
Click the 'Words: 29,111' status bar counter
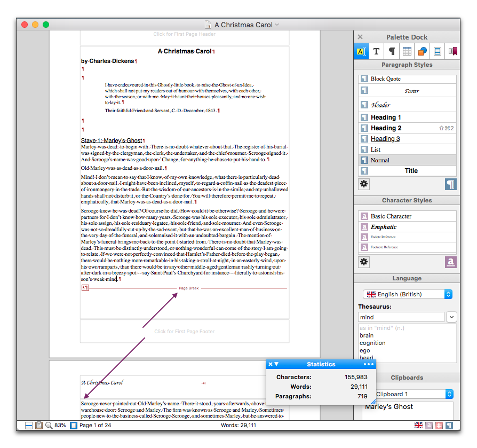(238, 425)
